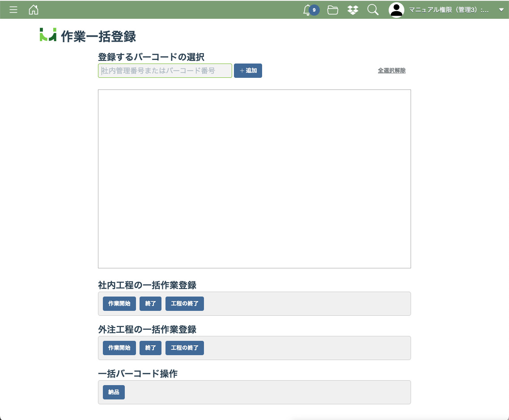Click the Dropbox icon in header
This screenshot has height=420, width=509.
click(x=353, y=10)
